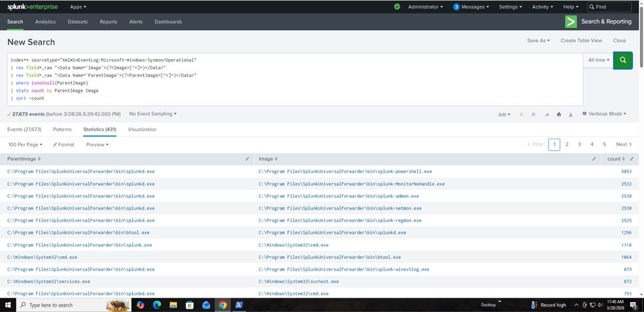Toggle sorting on the Image column header
The width and height of the screenshot is (644, 312).
[x=268, y=159]
